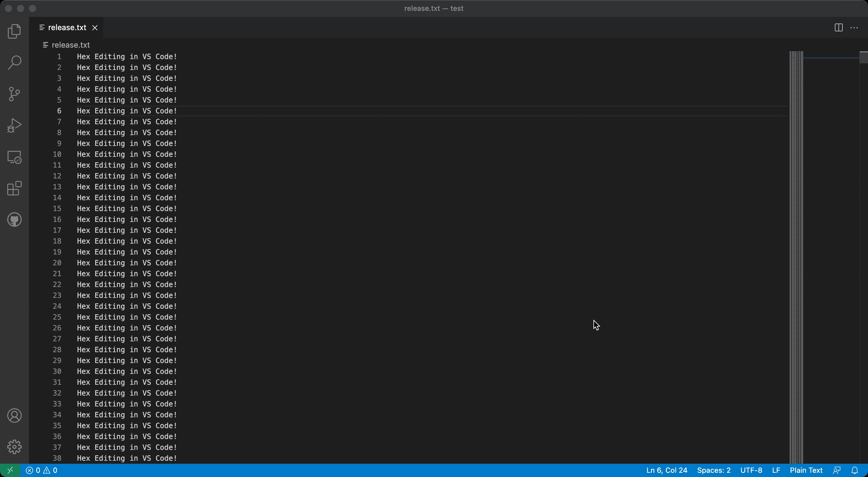868x477 pixels.
Task: Click the Spaces 2 indentation selector
Action: coord(713,470)
